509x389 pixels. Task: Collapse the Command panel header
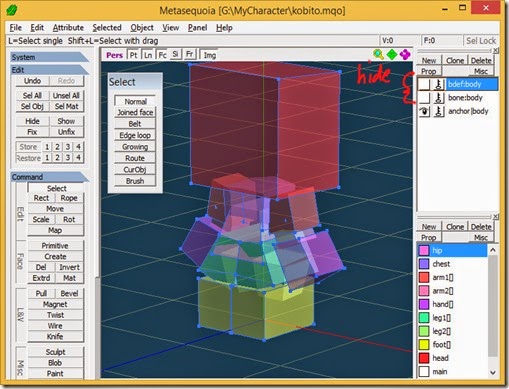(49, 177)
